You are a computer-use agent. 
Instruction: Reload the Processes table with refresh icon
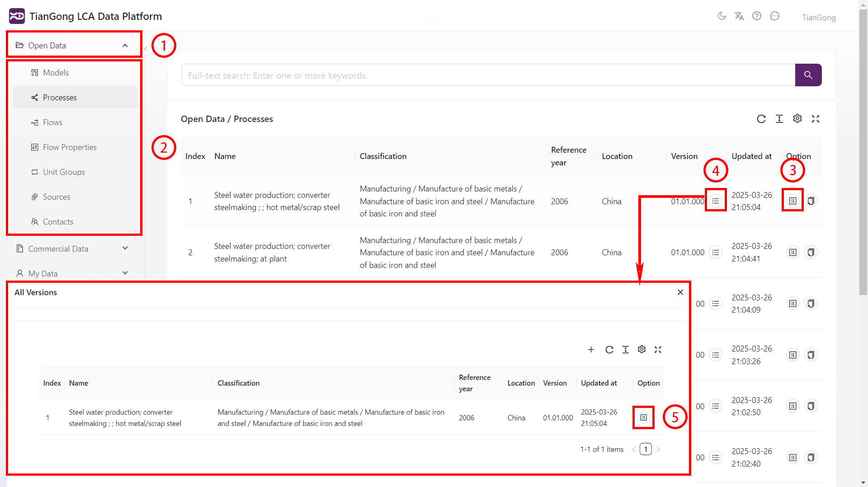tap(761, 119)
